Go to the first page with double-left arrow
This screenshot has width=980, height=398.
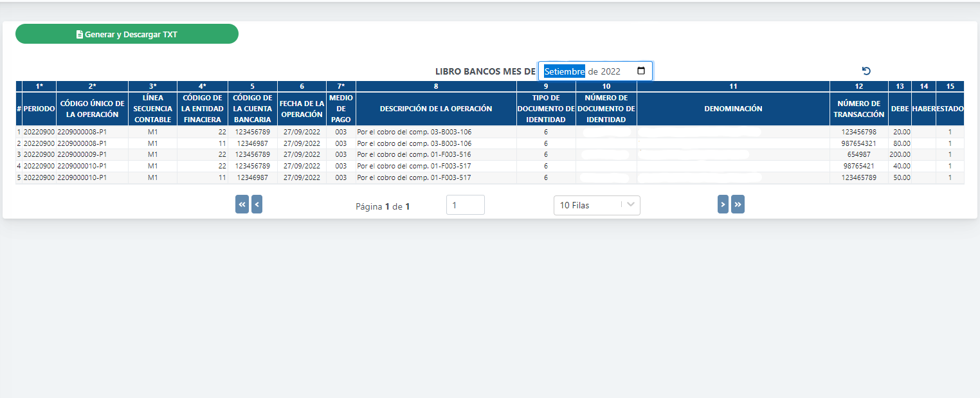(x=242, y=204)
